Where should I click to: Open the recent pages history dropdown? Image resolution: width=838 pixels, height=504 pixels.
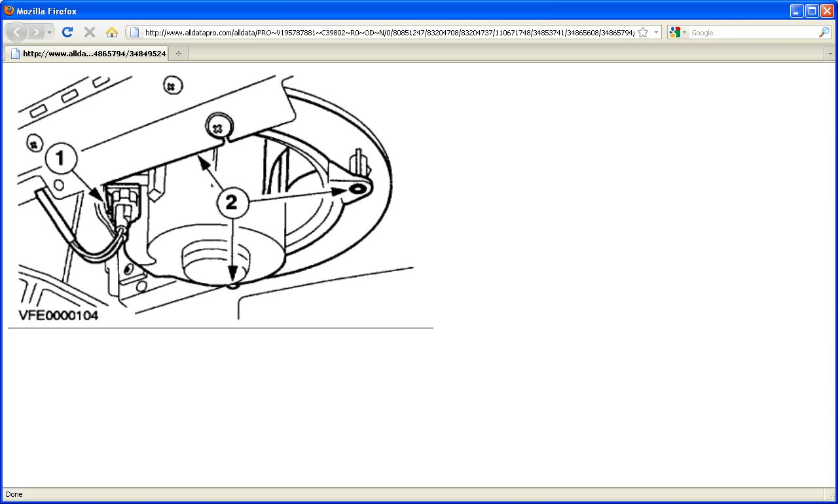pos(49,32)
